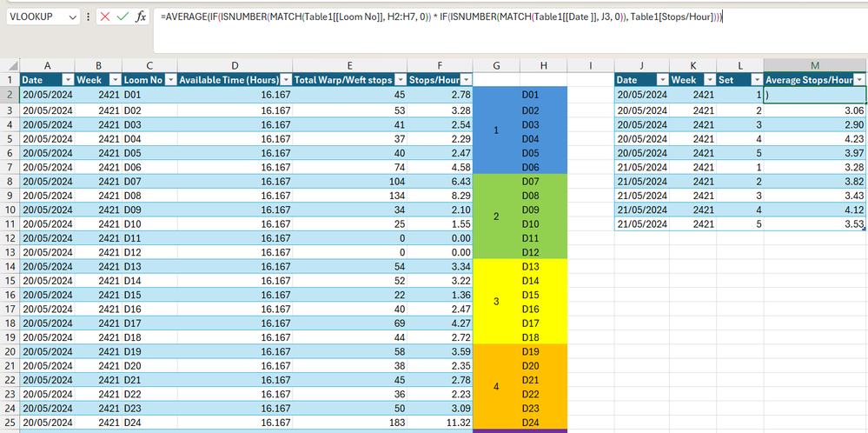Click the three-dot handle beside the Name Box

click(89, 17)
